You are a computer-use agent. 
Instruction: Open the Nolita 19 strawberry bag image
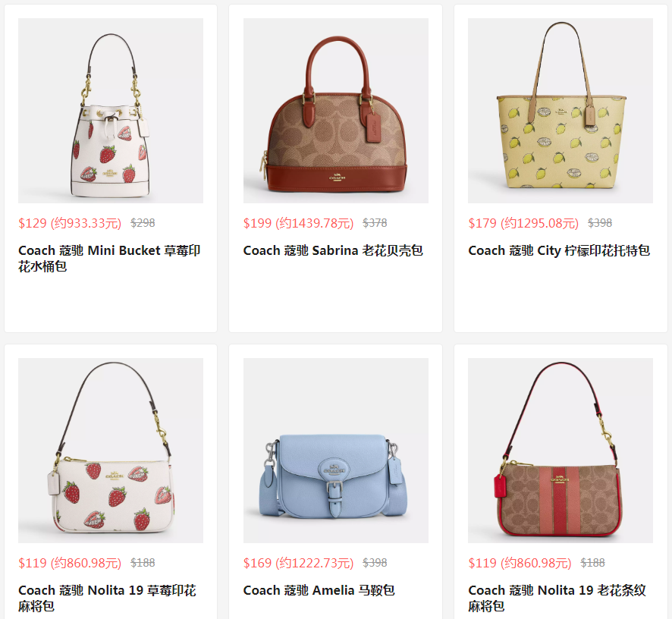(111, 451)
